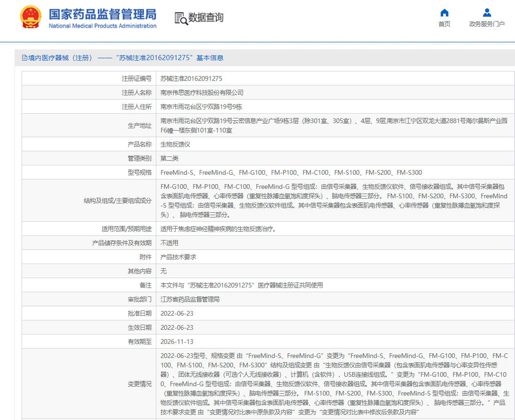The image size is (515, 420).
Task: Click the 政务服务门户 person icon
Action: (487, 13)
